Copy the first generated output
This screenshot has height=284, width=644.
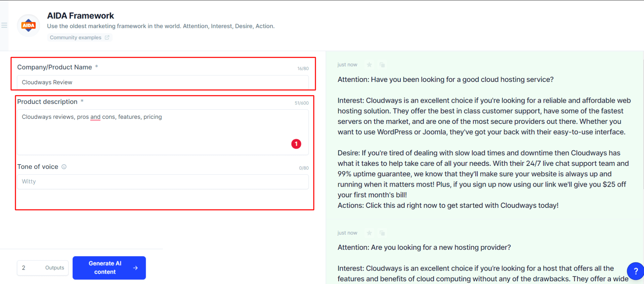pos(382,65)
